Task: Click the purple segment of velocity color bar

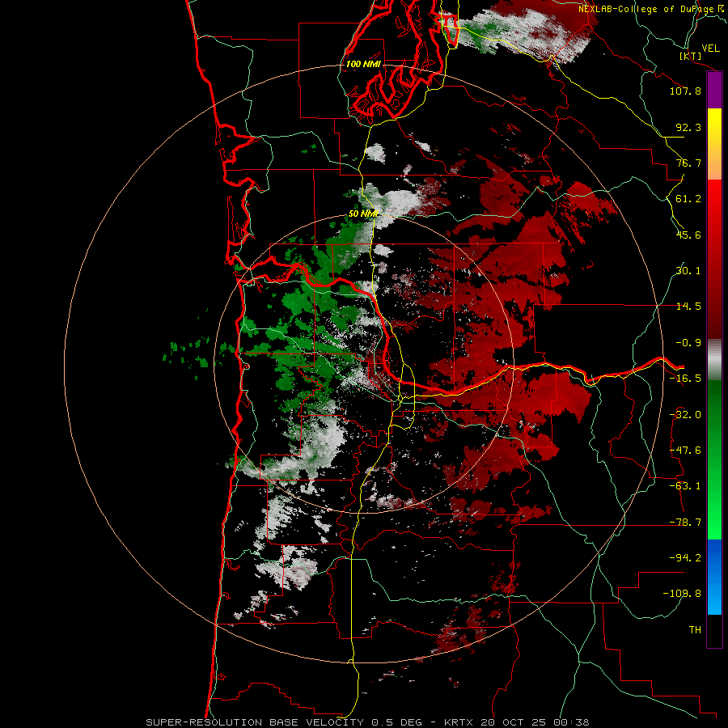Action: point(714,91)
